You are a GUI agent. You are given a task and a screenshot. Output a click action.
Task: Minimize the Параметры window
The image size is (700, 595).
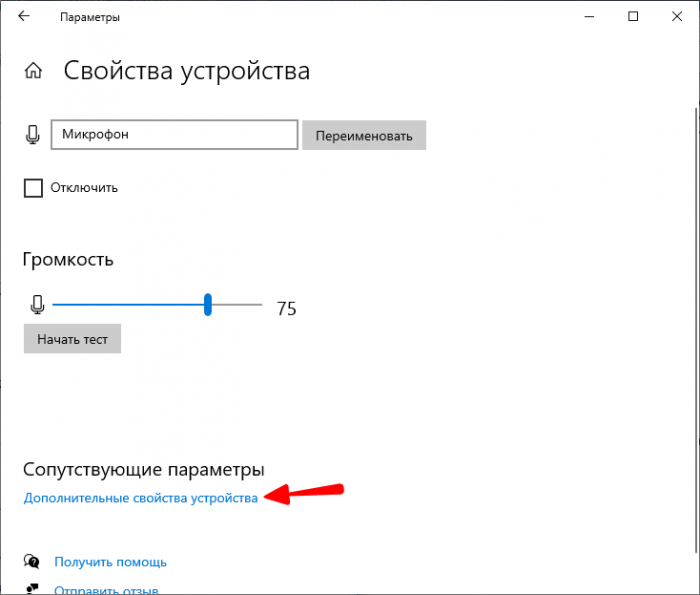[x=589, y=17]
